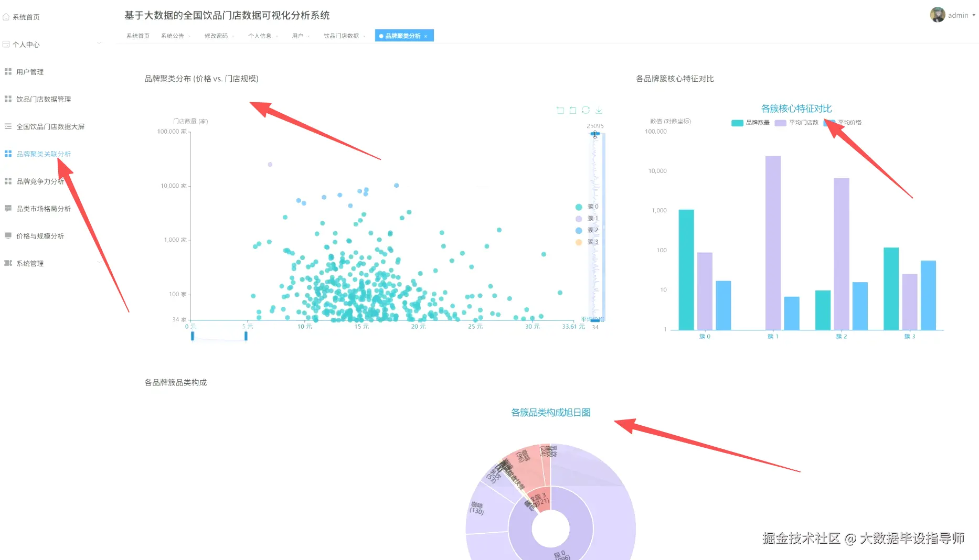The image size is (979, 560).
Task: Toggle the 簇 3 series in scatter legend
Action: point(587,242)
